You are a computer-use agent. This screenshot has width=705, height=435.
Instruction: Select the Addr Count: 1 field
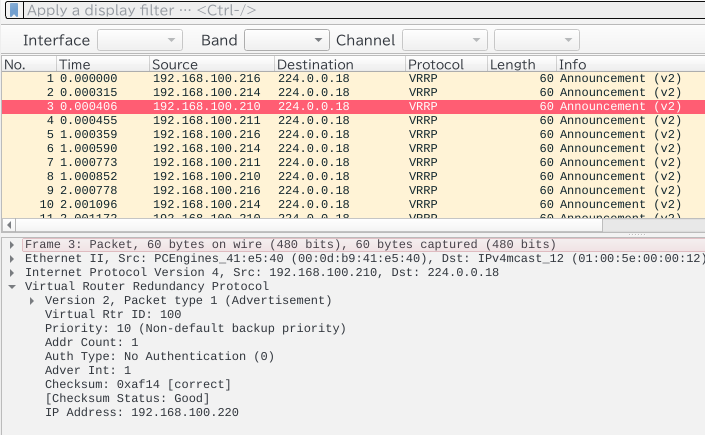[91, 342]
